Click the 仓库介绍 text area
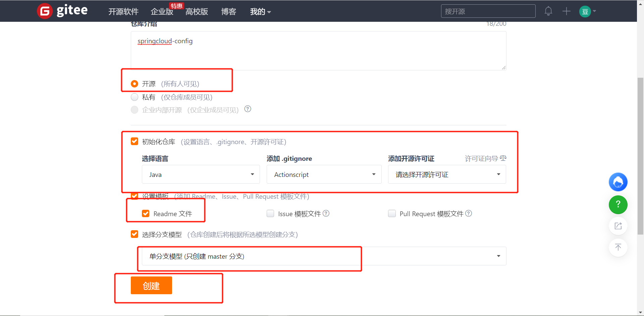Image resolution: width=644 pixels, height=316 pixels. point(318,51)
